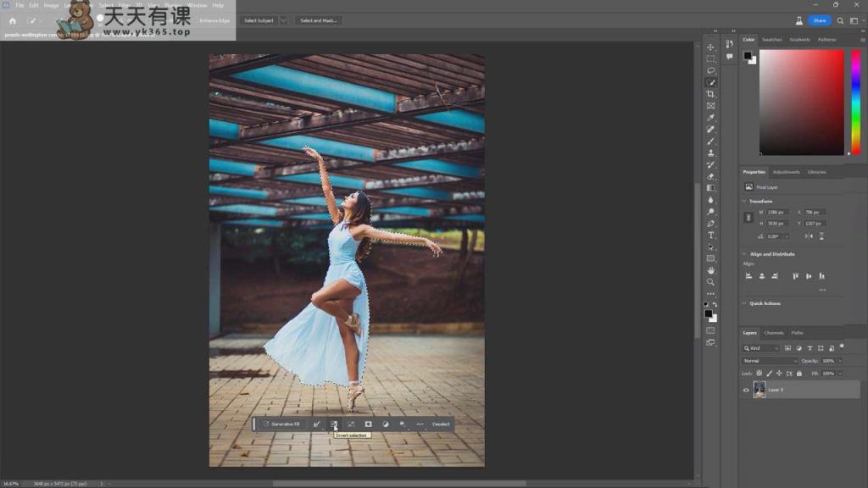The image size is (868, 488).
Task: Select the Spot Healing Brush tool
Action: click(x=711, y=130)
